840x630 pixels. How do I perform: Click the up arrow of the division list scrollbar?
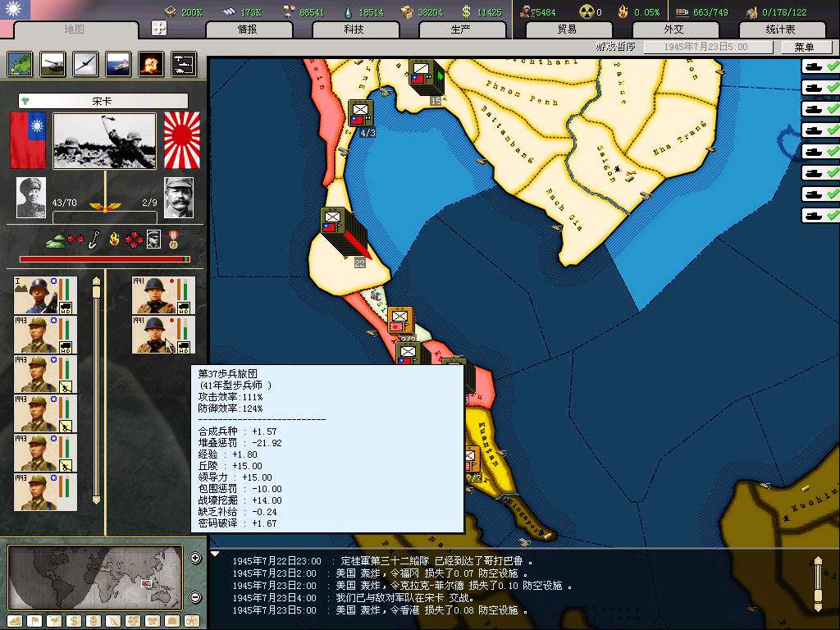96,281
